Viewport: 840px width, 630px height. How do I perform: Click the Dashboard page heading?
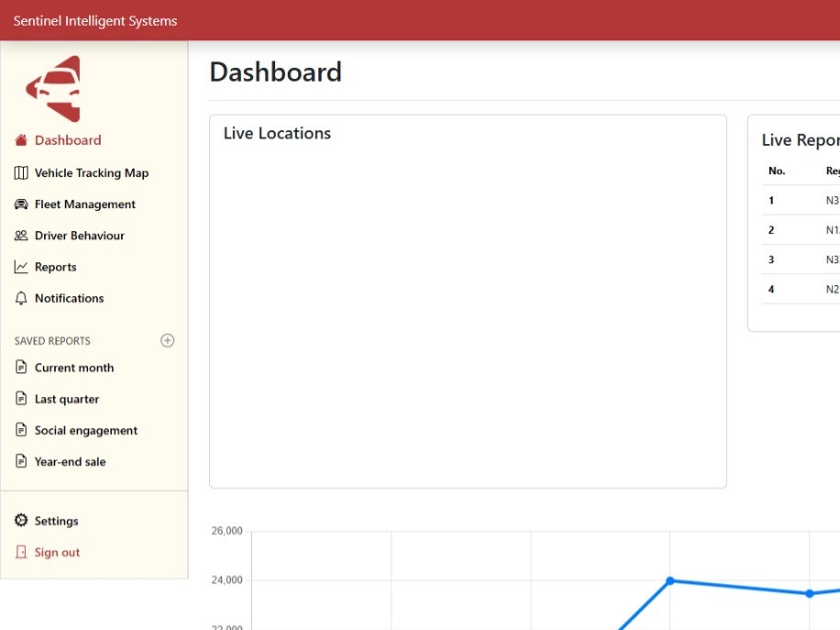[x=275, y=72]
